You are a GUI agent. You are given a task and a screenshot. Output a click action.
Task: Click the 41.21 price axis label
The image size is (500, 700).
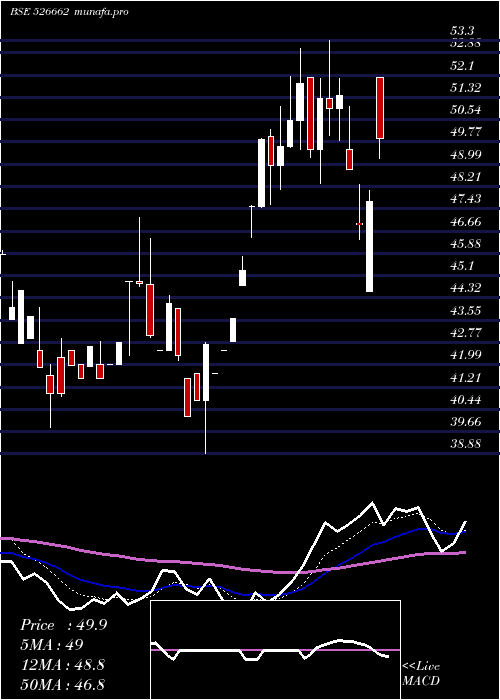tap(466, 377)
